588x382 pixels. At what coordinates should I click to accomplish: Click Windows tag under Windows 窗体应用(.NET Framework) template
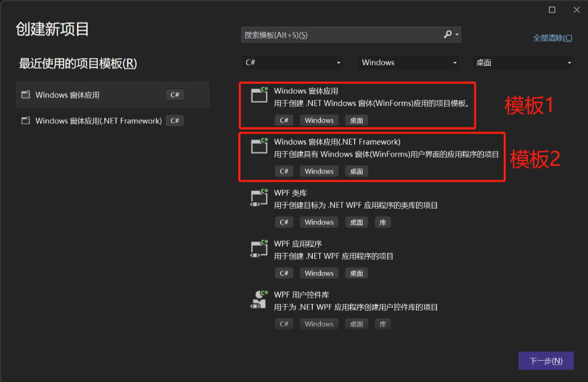click(319, 171)
